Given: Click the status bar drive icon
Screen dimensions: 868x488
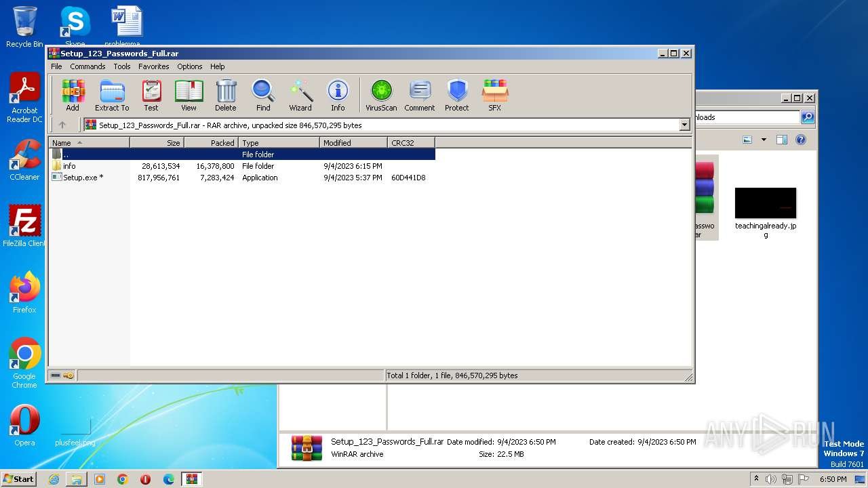Looking at the screenshot, I should click(56, 375).
